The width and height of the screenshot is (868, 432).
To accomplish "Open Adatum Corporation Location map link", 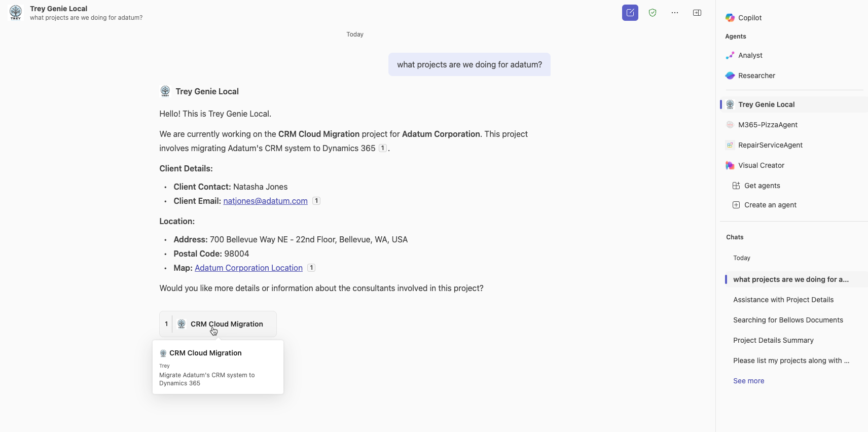I will pos(248,268).
